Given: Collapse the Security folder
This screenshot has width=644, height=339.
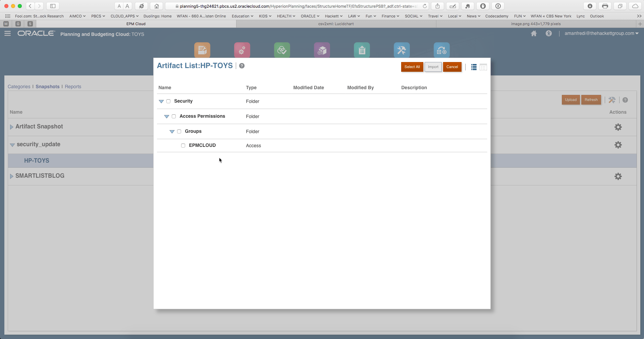Looking at the screenshot, I should tap(161, 101).
